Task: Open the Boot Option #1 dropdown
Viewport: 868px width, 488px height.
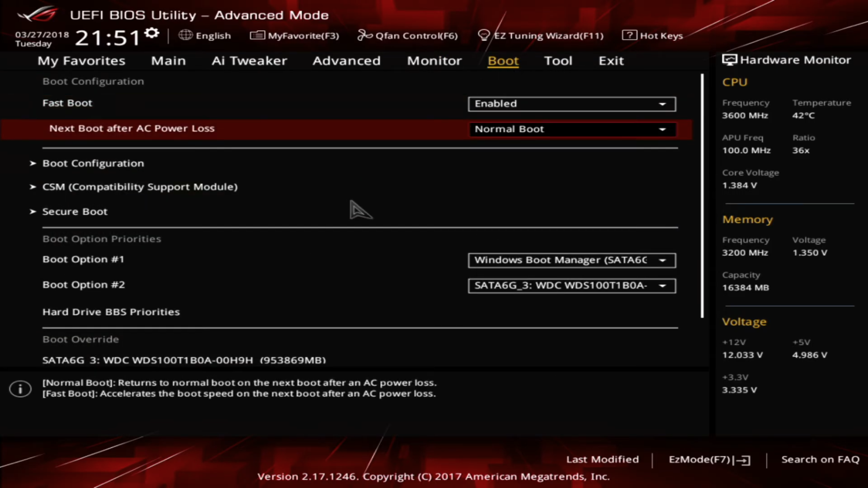Action: click(572, 260)
